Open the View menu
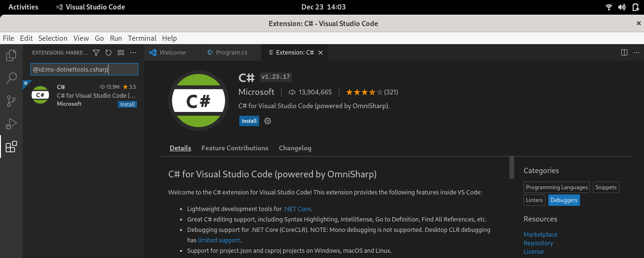This screenshot has width=644, height=258. coord(81,38)
